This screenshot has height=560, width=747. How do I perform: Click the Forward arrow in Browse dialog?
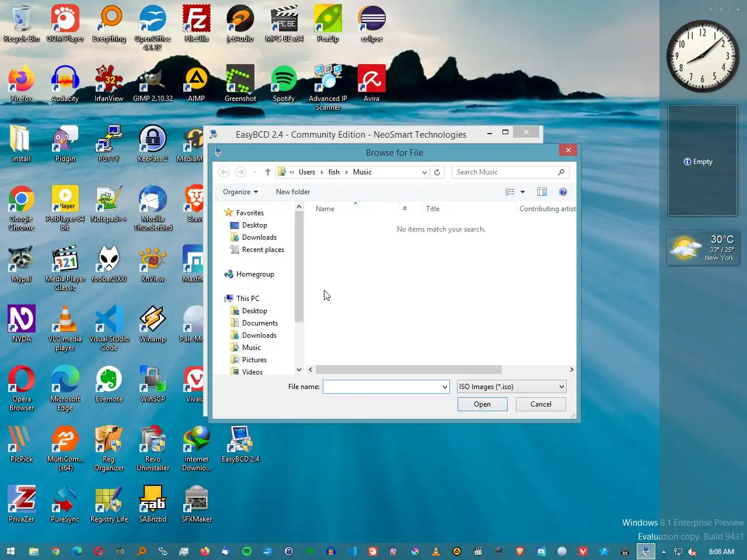(x=240, y=172)
